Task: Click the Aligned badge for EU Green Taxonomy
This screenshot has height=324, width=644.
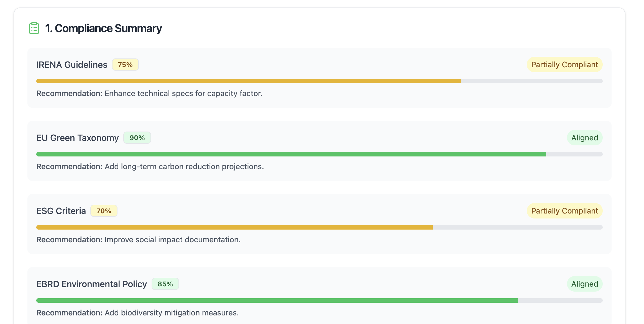Action: [585, 138]
